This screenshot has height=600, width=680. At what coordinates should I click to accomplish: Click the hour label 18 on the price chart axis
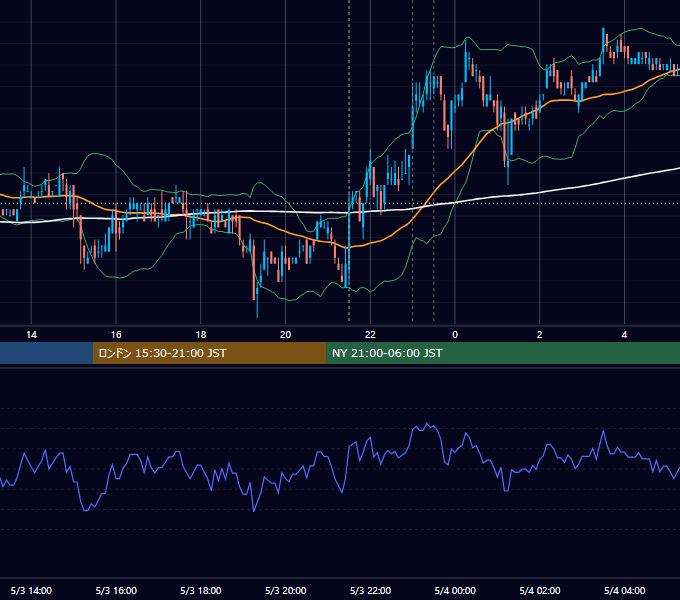pyautogui.click(x=201, y=335)
